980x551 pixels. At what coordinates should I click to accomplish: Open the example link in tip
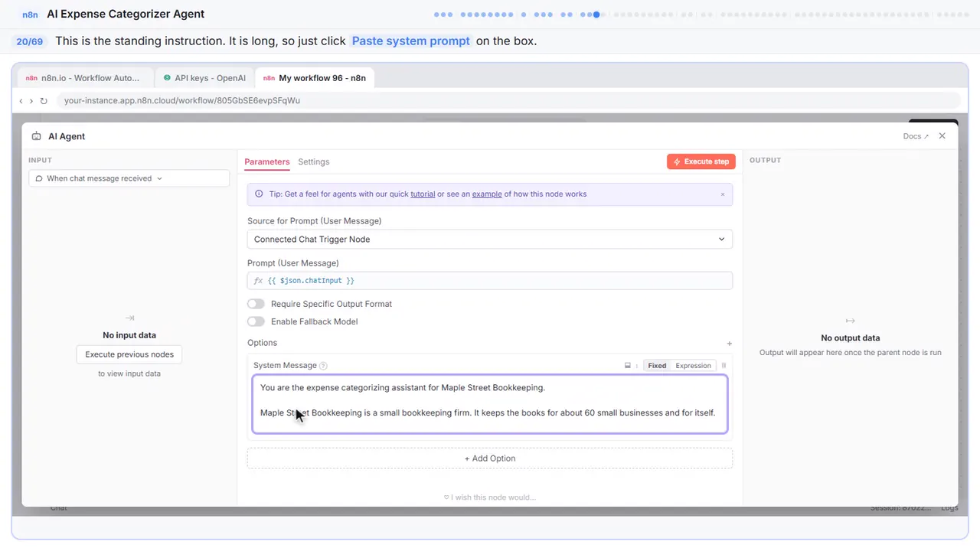coord(487,194)
